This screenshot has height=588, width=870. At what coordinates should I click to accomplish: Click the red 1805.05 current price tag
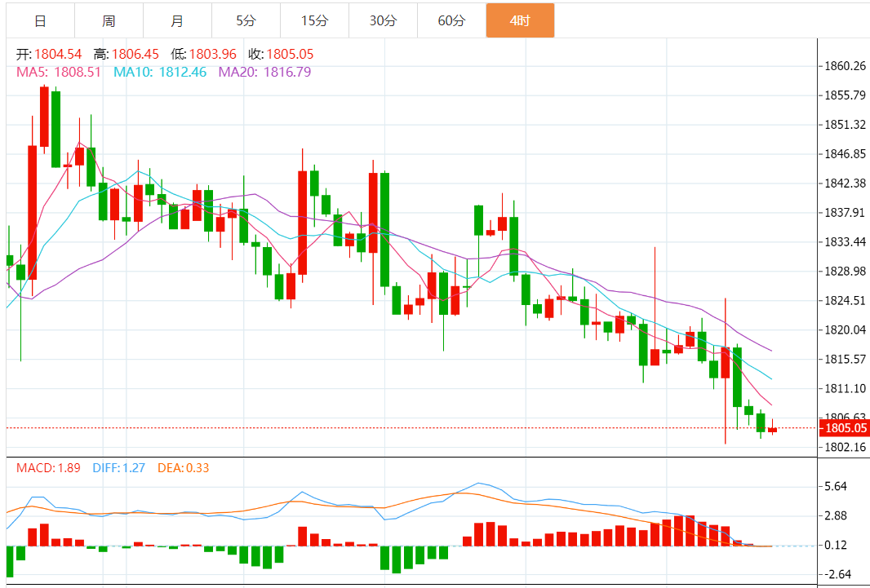[x=844, y=428]
